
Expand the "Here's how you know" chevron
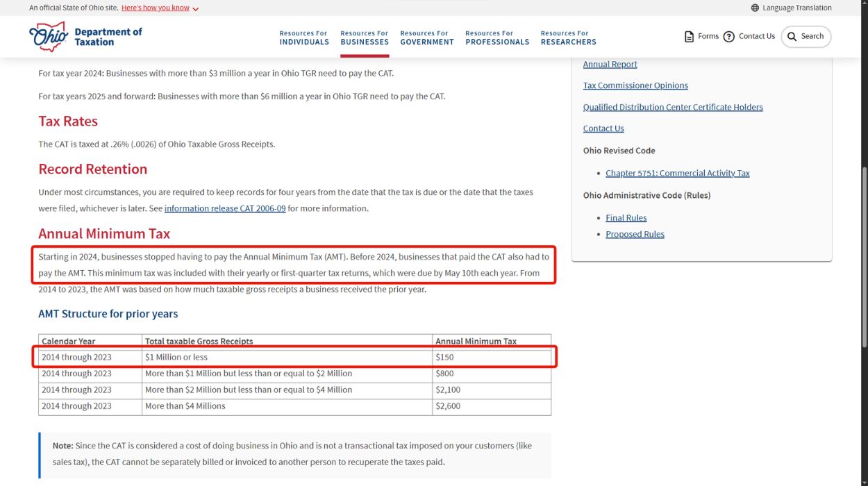195,9
